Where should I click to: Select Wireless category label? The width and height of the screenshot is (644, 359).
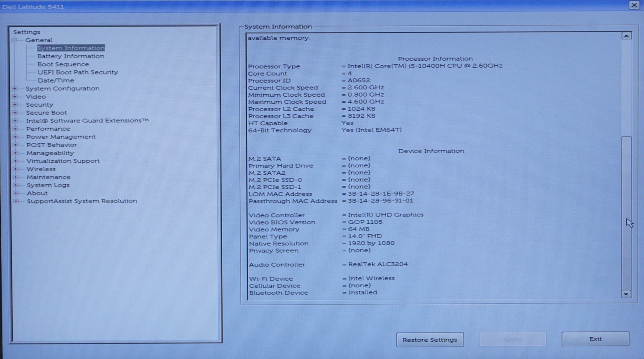pos(41,169)
